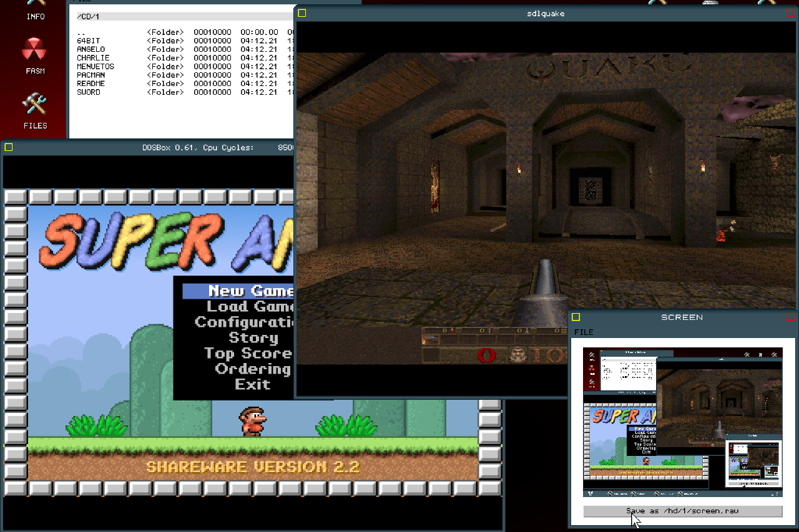Select the '..' parent folder row
799x532 pixels.
click(x=184, y=32)
